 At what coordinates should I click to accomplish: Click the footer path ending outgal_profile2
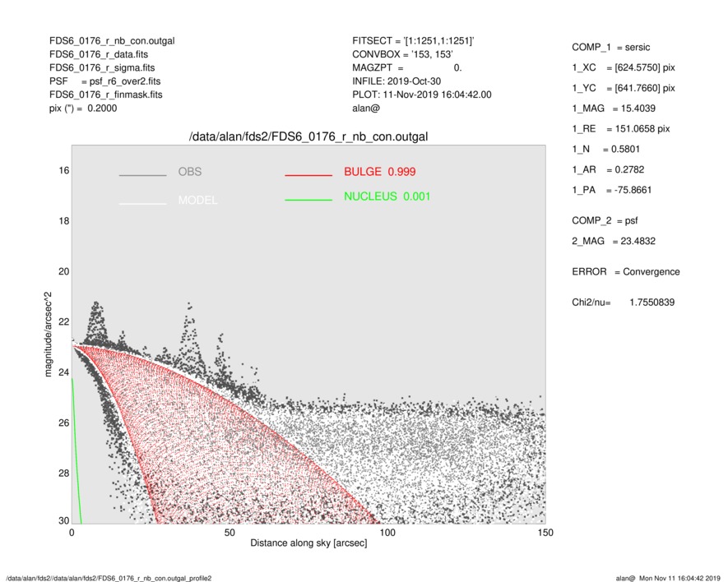pyautogui.click(x=109, y=578)
